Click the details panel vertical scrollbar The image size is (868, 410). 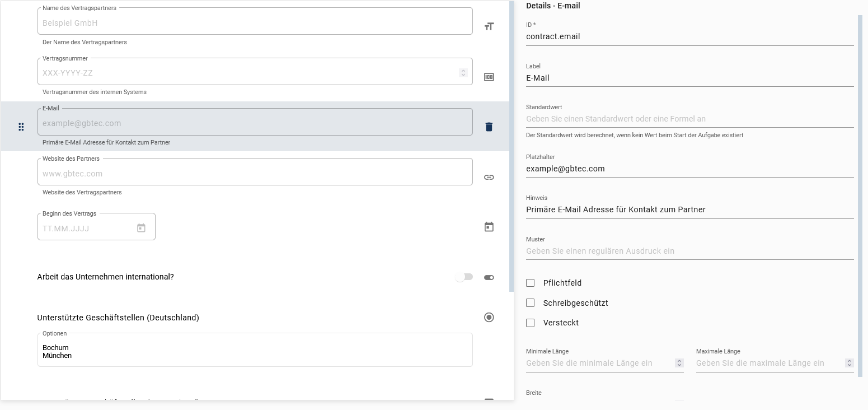click(861, 196)
